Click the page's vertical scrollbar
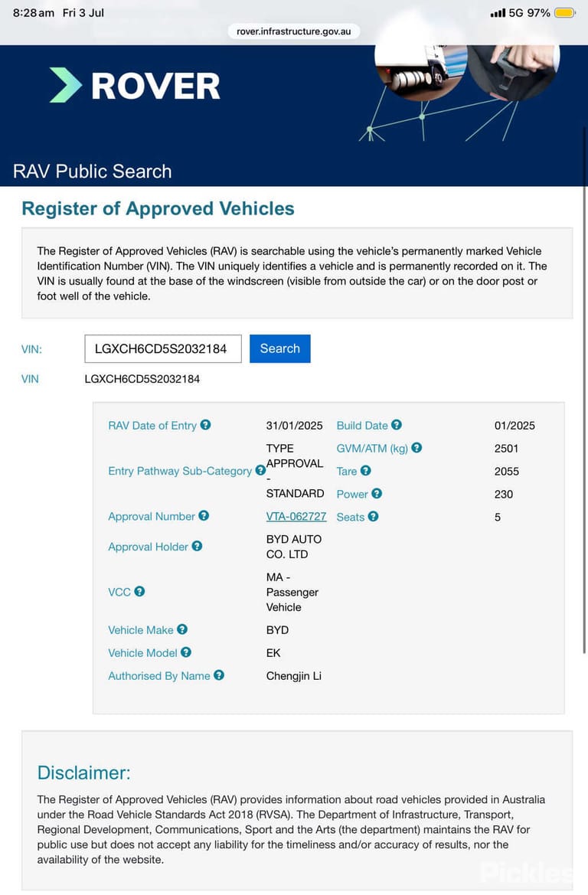 pos(584,388)
